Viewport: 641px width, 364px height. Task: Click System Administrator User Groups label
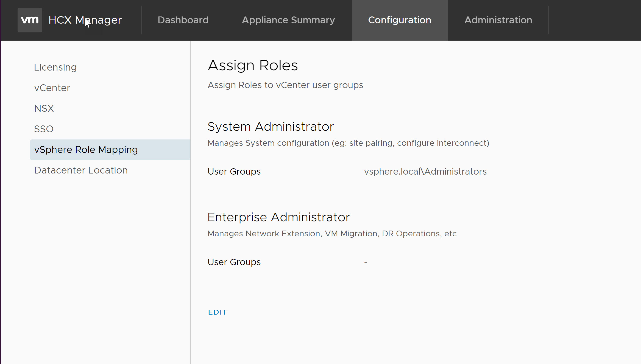point(234,172)
